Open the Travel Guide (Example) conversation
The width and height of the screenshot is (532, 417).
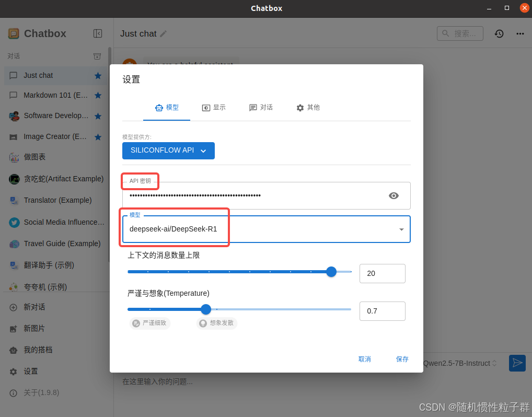click(x=56, y=244)
